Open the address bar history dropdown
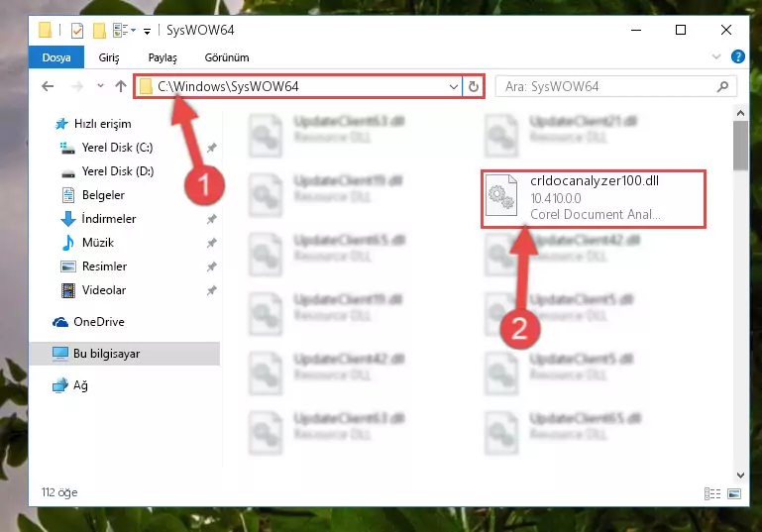762x532 pixels. coord(454,87)
